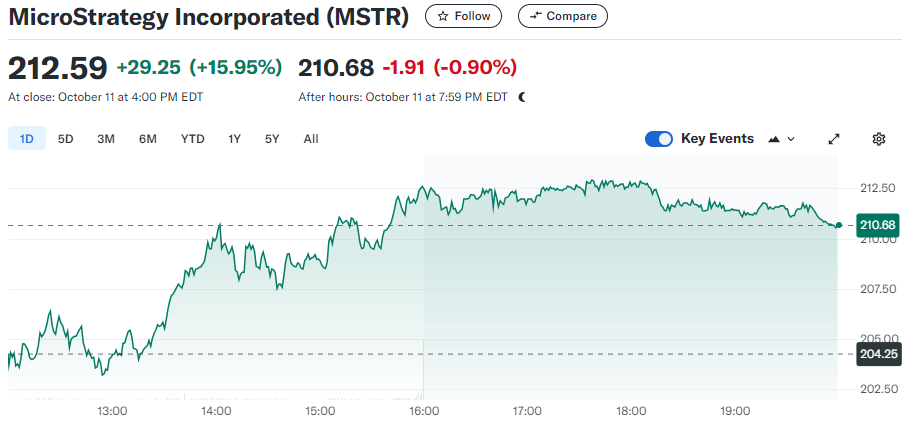Open the chart type dropdown (mountain icon)
Image resolution: width=915 pixels, height=425 pixels.
coord(781,139)
